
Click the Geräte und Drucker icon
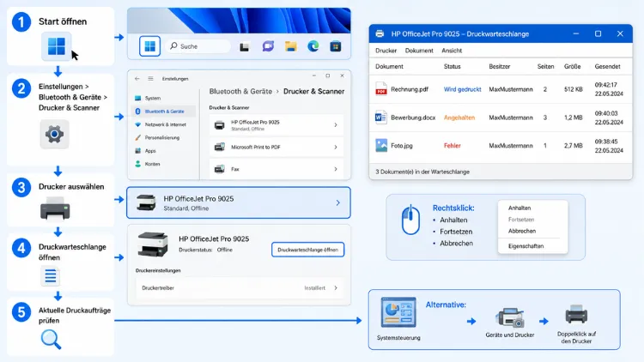pos(510,317)
